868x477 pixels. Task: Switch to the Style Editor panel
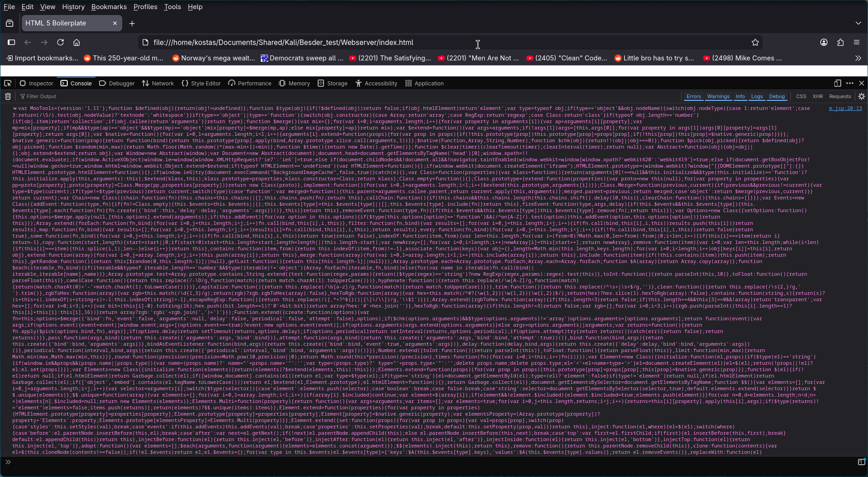[x=201, y=83]
